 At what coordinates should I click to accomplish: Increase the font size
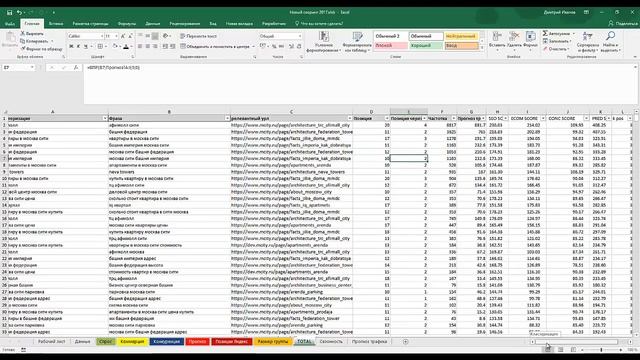click(123, 36)
